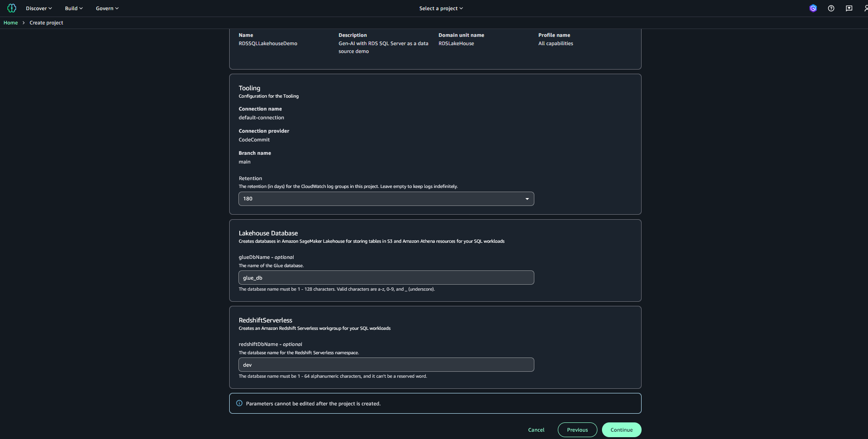Click the main branch name value
Image resolution: width=868 pixels, height=439 pixels.
tap(244, 162)
